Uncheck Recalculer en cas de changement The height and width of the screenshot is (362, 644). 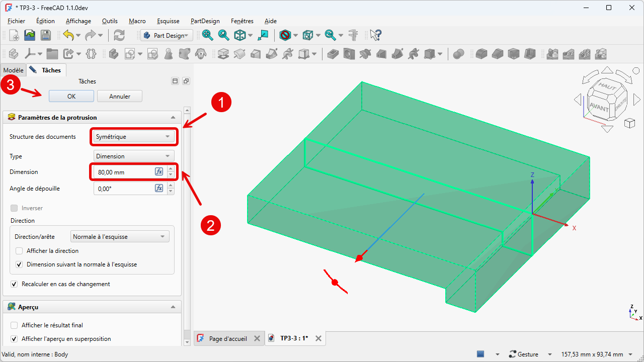14,284
